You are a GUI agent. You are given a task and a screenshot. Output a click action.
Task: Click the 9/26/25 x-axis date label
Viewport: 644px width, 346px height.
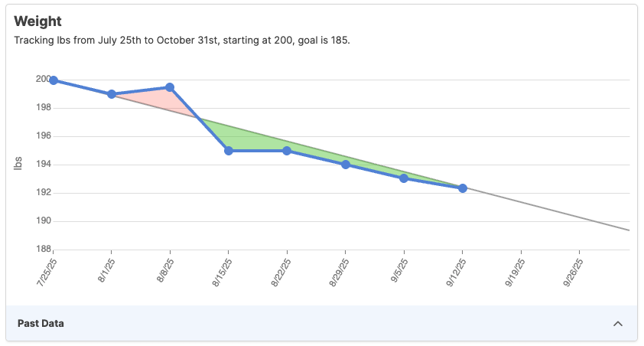(574, 272)
